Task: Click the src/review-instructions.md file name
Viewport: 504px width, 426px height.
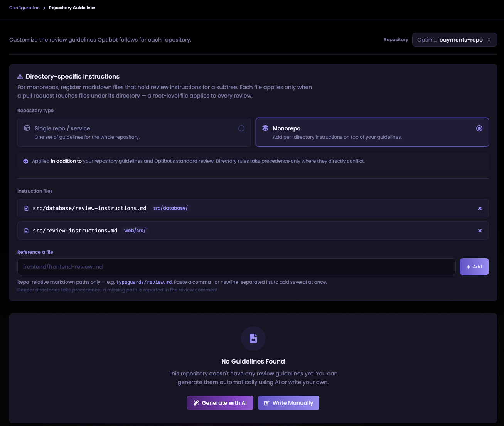Action: tap(75, 231)
